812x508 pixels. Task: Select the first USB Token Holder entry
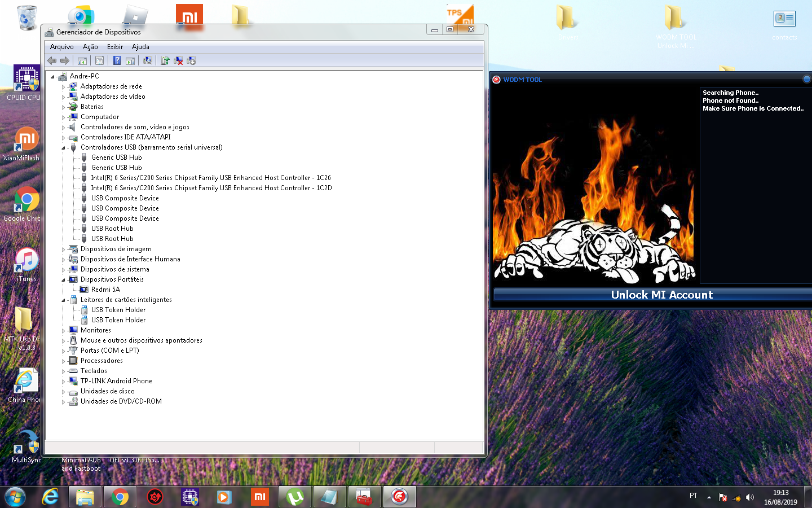pos(118,310)
